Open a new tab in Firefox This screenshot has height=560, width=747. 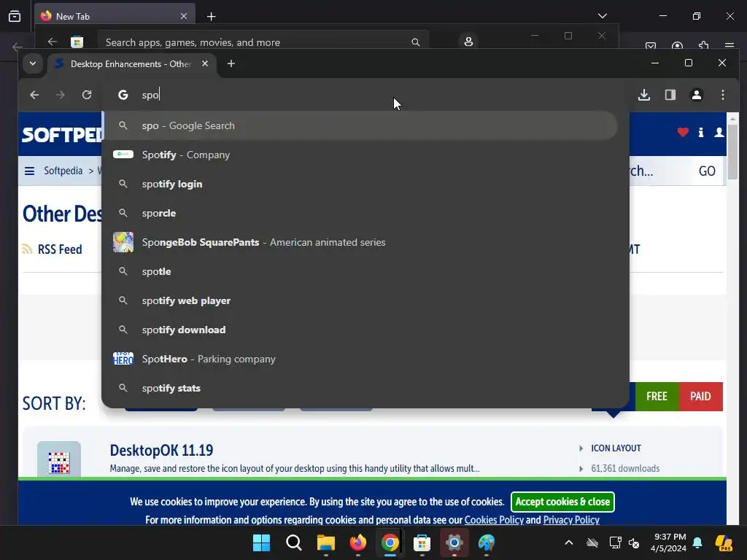tap(211, 17)
